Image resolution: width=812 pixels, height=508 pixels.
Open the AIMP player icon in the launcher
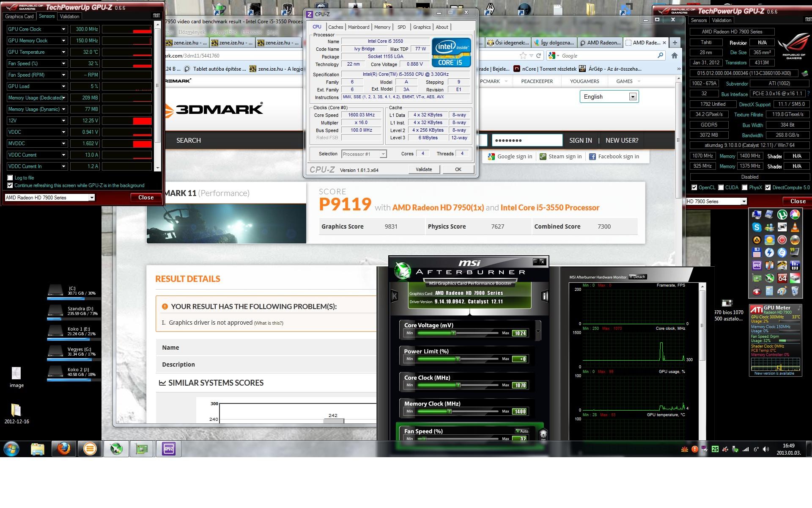pos(757,240)
